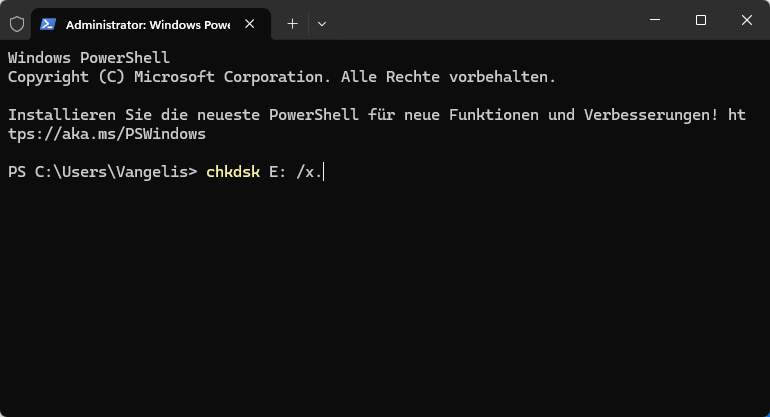Minimize the terminal window
Screen dimensions: 770x417
coord(654,21)
